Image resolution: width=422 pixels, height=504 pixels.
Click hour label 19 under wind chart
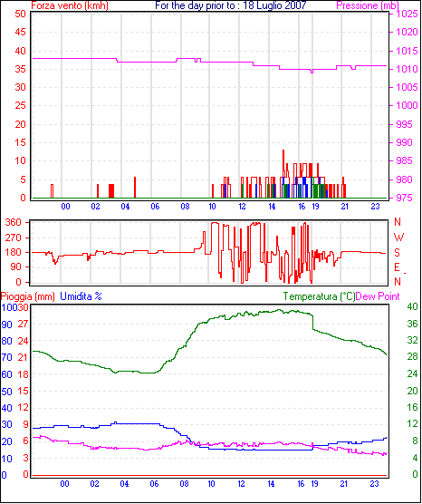click(x=316, y=207)
